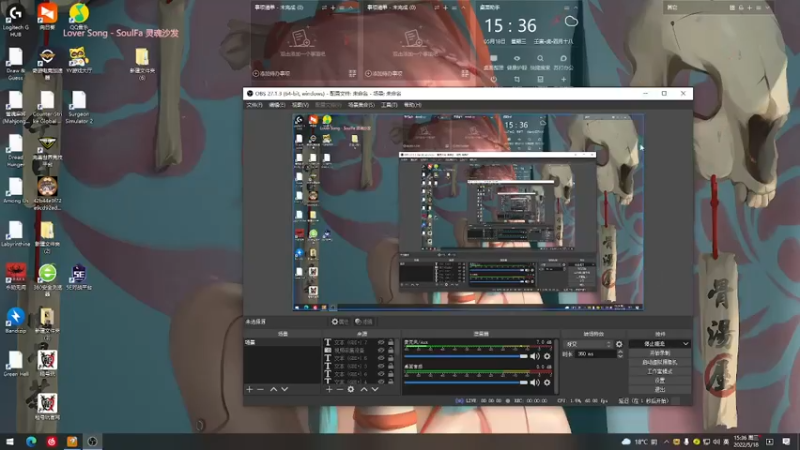800x450 pixels.
Task: Remove selected source with minus icon
Action: click(340, 389)
